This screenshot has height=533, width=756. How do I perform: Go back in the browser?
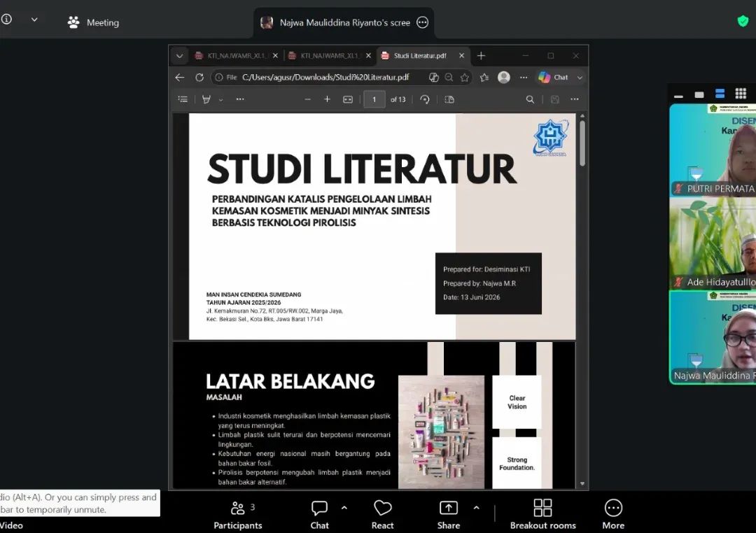(180, 77)
